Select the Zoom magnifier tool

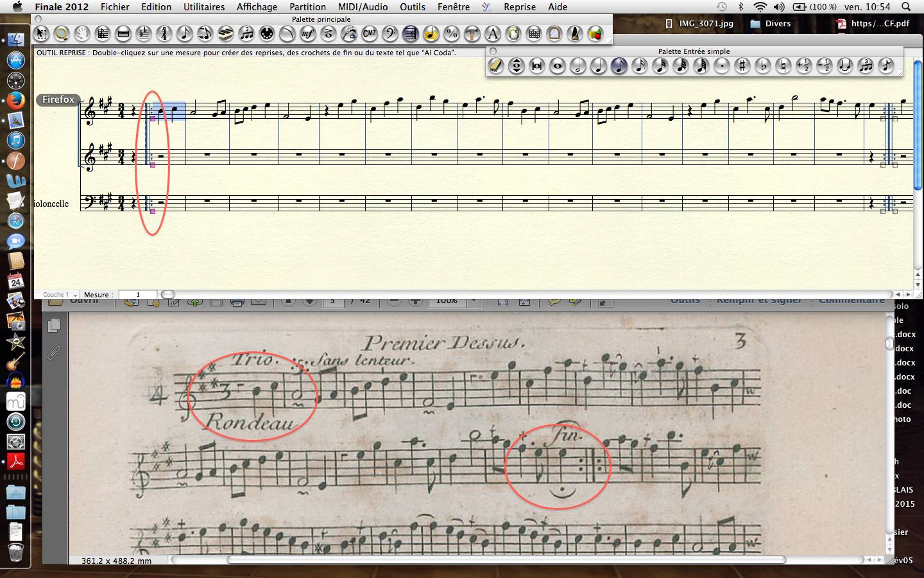coord(62,33)
